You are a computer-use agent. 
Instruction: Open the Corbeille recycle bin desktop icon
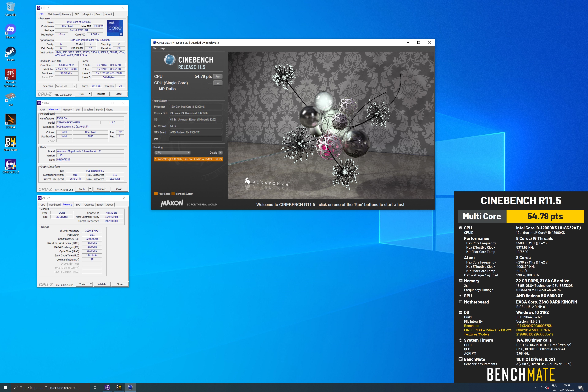[11, 9]
